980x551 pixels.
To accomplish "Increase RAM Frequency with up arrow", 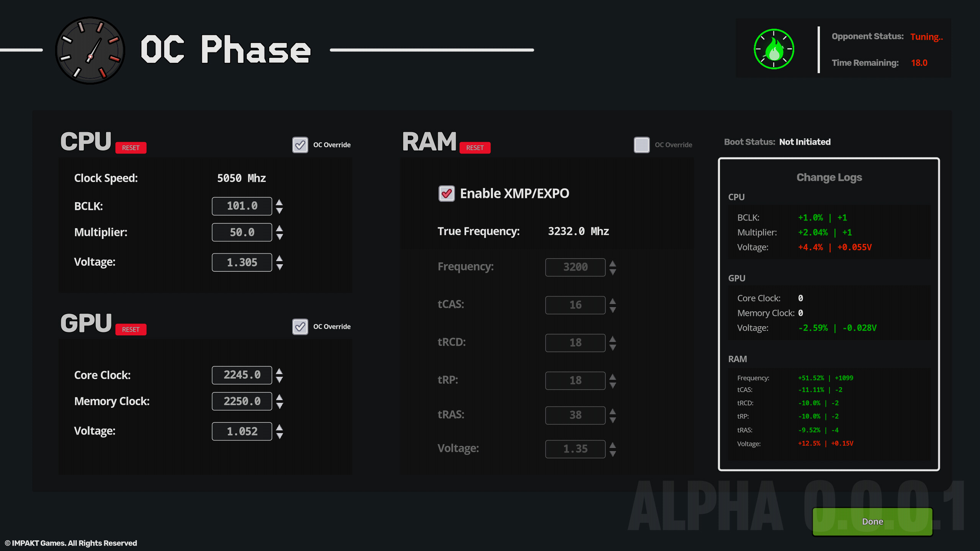I will (x=612, y=263).
